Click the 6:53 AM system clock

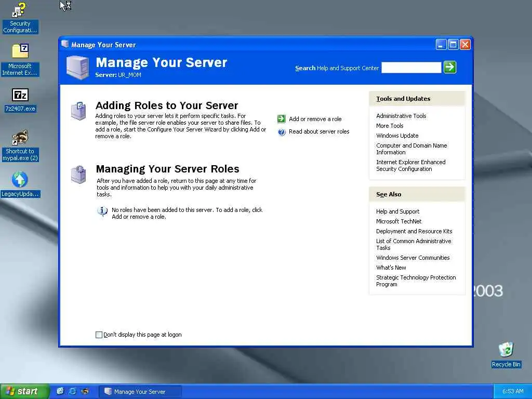pyautogui.click(x=513, y=392)
